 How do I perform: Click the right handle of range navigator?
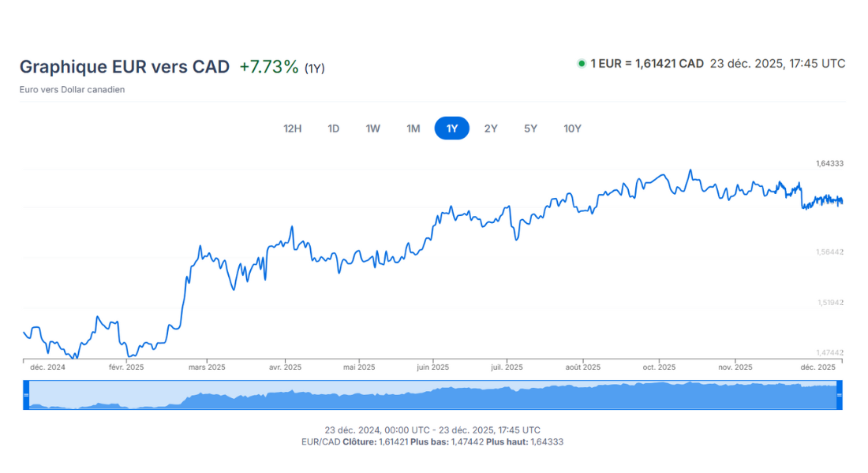pyautogui.click(x=839, y=395)
